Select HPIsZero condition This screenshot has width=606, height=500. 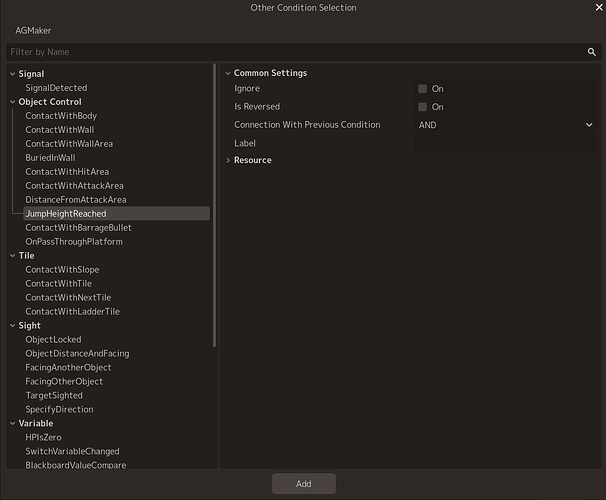43,437
